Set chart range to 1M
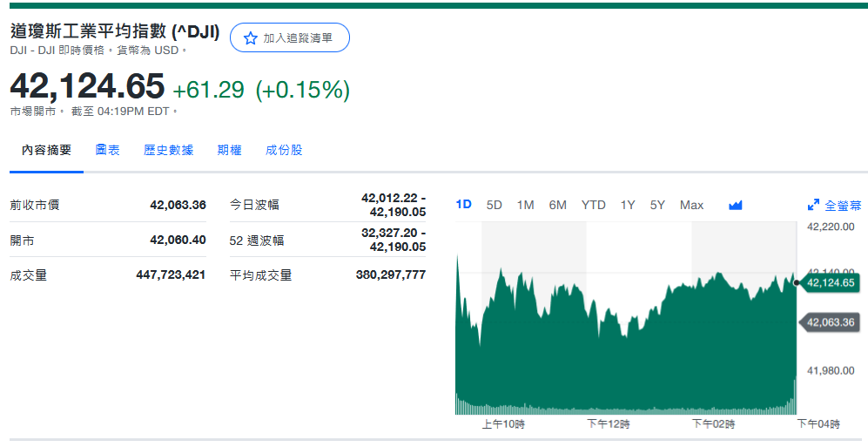 (x=525, y=205)
